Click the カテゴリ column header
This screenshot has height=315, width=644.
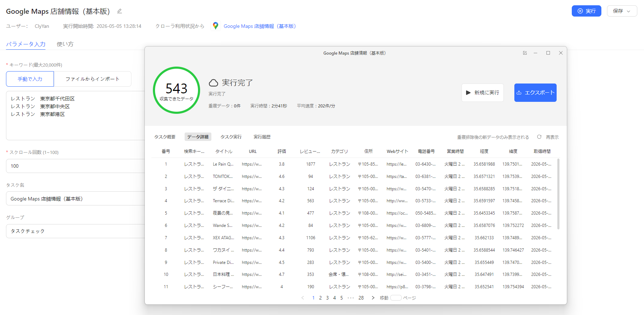340,152
